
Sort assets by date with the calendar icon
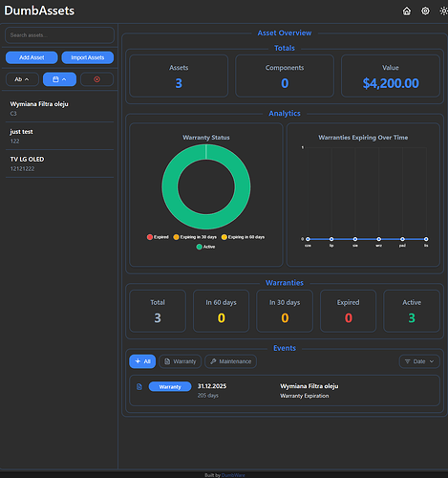click(59, 79)
